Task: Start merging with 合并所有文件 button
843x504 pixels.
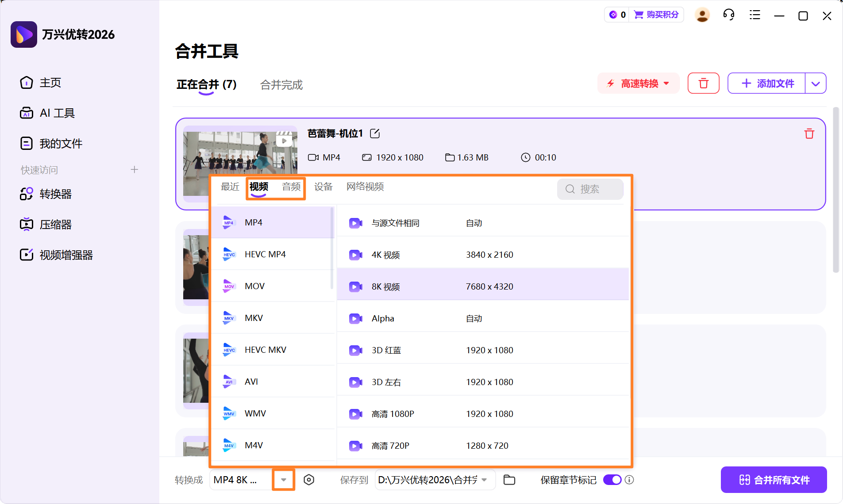Action: [774, 480]
